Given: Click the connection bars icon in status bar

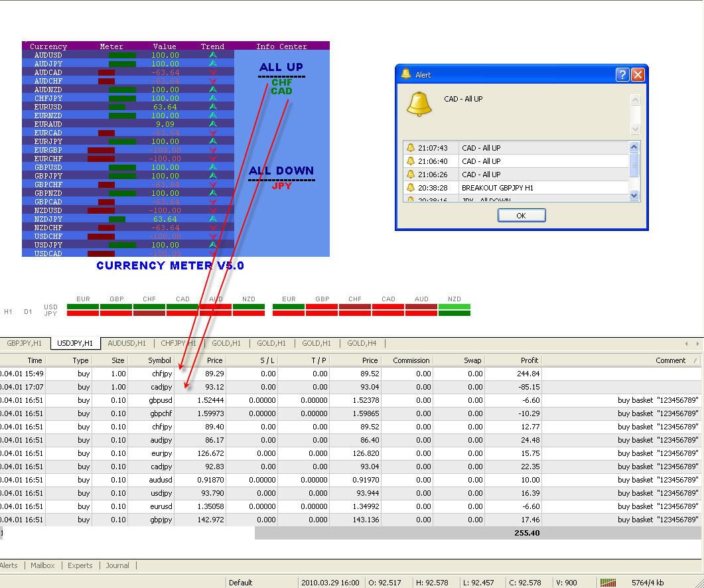Looking at the screenshot, I should click(x=608, y=583).
